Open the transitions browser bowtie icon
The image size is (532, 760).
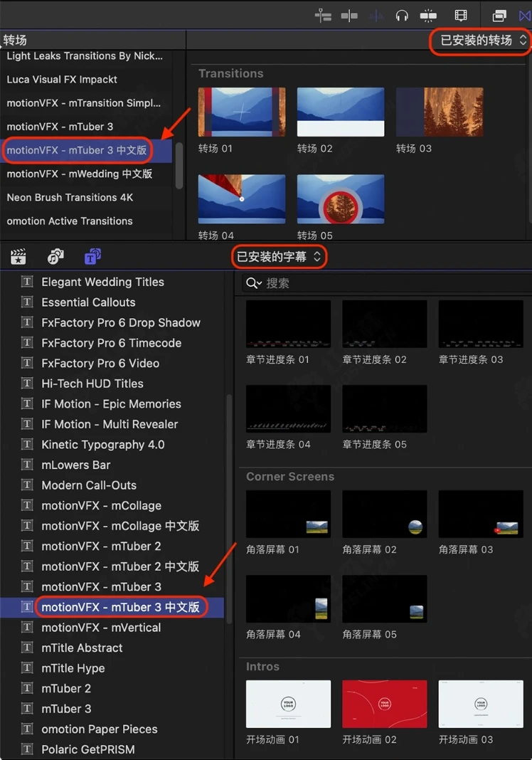(x=525, y=16)
